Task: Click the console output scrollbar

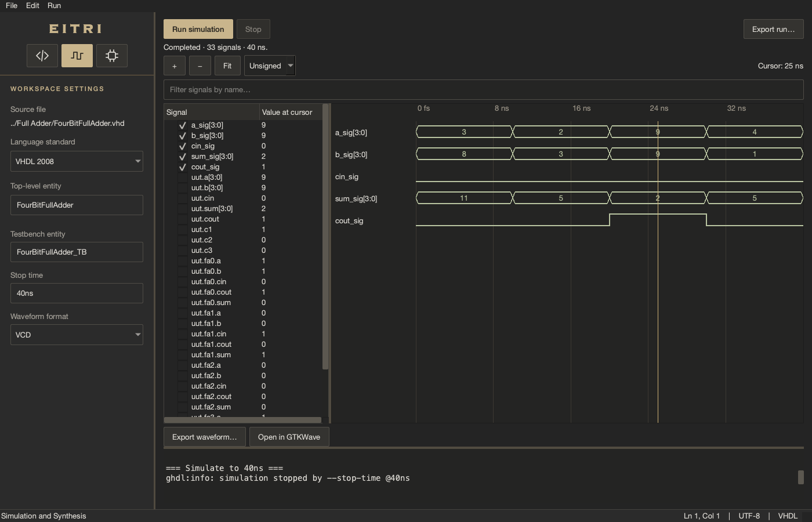Action: pyautogui.click(x=801, y=477)
